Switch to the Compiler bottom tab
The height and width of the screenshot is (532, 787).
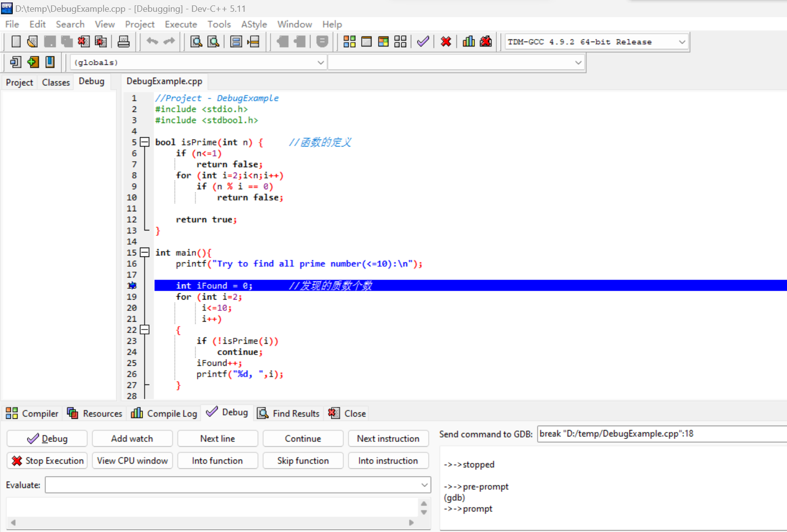coord(32,413)
